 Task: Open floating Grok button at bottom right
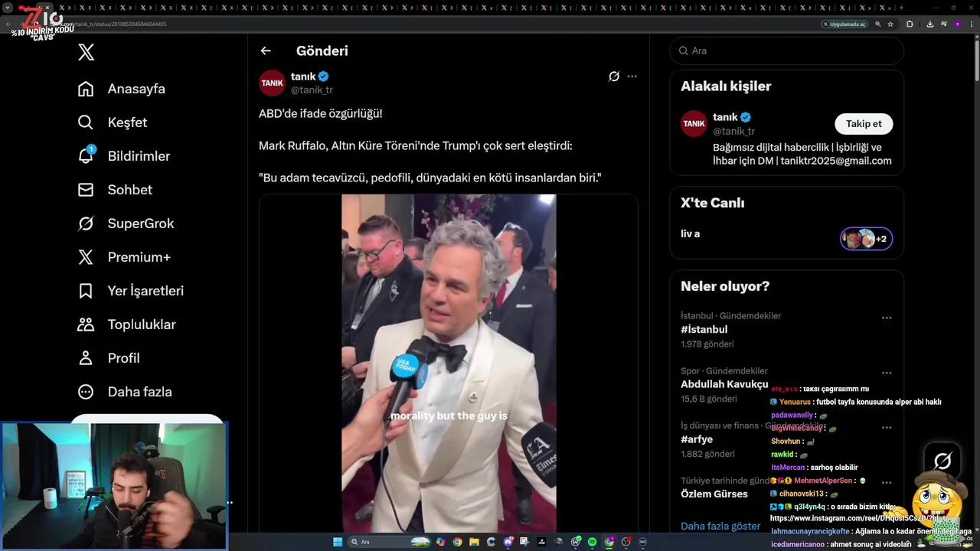click(942, 461)
